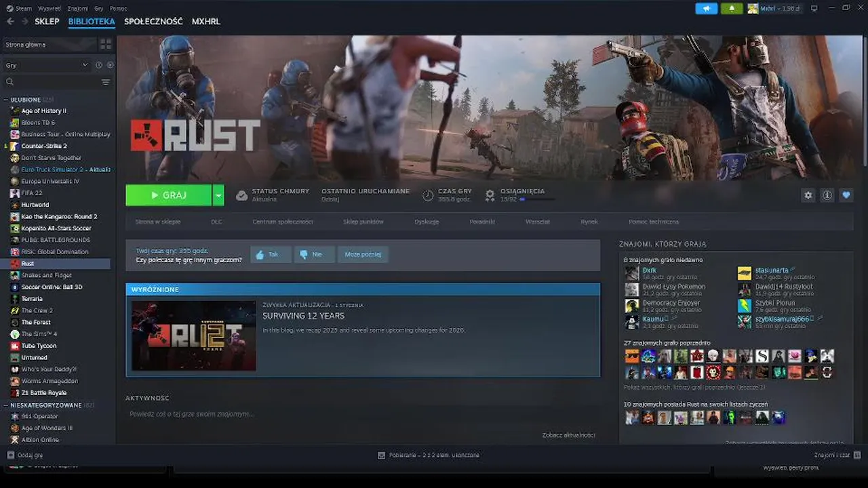
Task: Open the Gry filter dropdown
Action: tap(46, 65)
